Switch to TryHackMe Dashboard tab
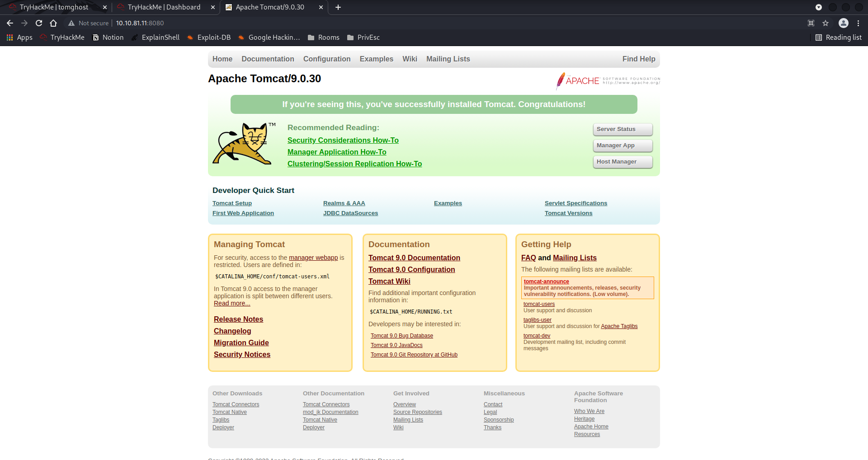 (164, 7)
